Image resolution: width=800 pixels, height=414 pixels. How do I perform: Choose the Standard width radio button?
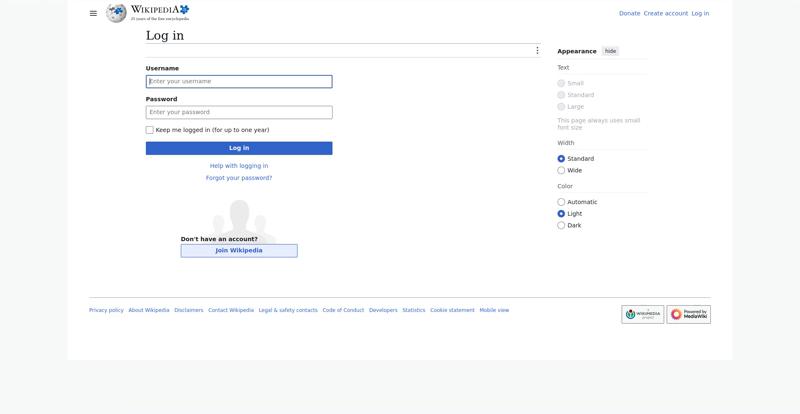561,159
